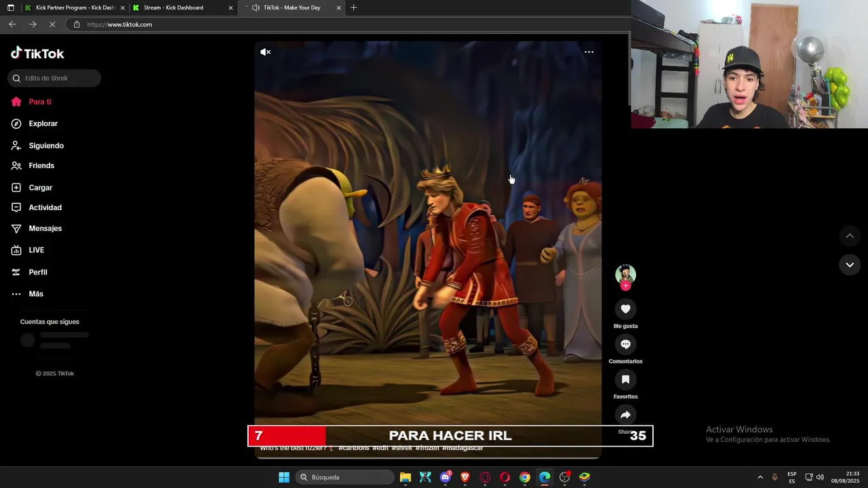Viewport: 868px width, 488px height.
Task: Go to previous video with up chevron
Action: tap(850, 236)
